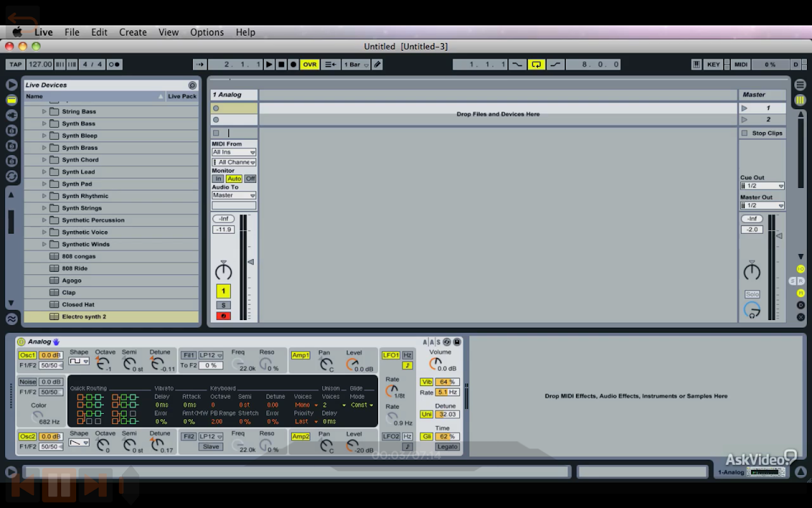Click the Punch-In switch
812x508 pixels.
pyautogui.click(x=518, y=64)
